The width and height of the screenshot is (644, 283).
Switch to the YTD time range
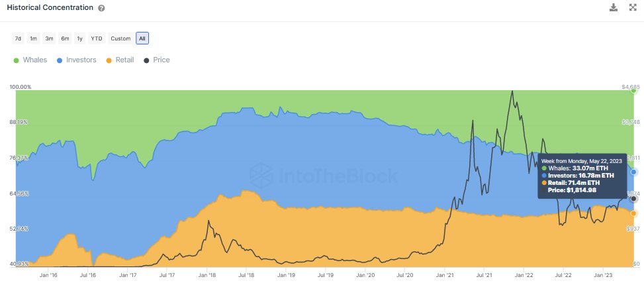(x=97, y=38)
